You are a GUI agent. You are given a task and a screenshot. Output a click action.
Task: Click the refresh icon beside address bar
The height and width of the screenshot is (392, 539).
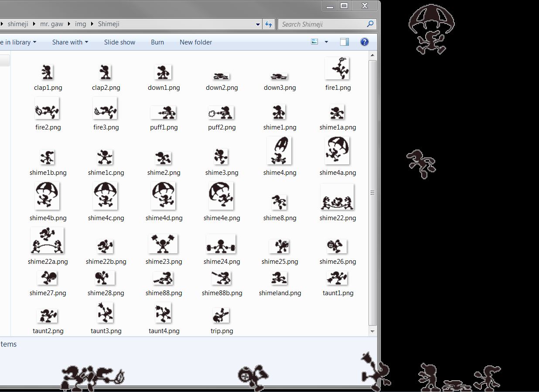[x=269, y=24]
